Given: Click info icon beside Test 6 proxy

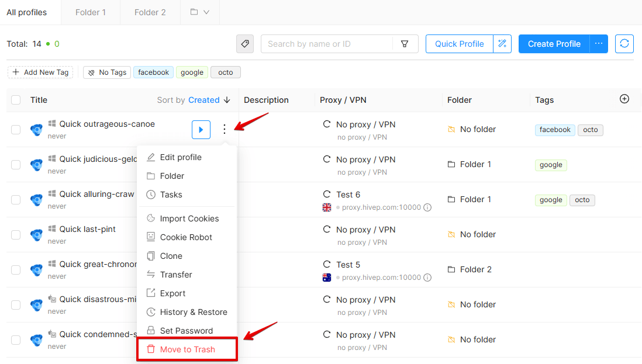Looking at the screenshot, I should [x=427, y=207].
